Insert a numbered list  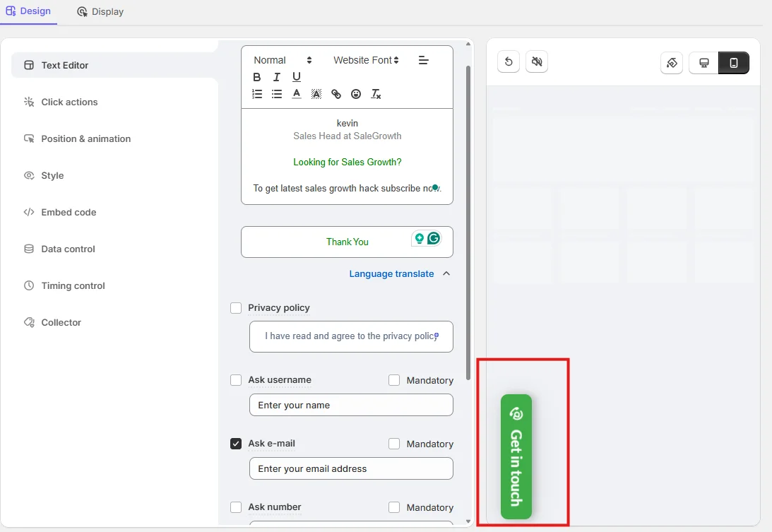[257, 94]
